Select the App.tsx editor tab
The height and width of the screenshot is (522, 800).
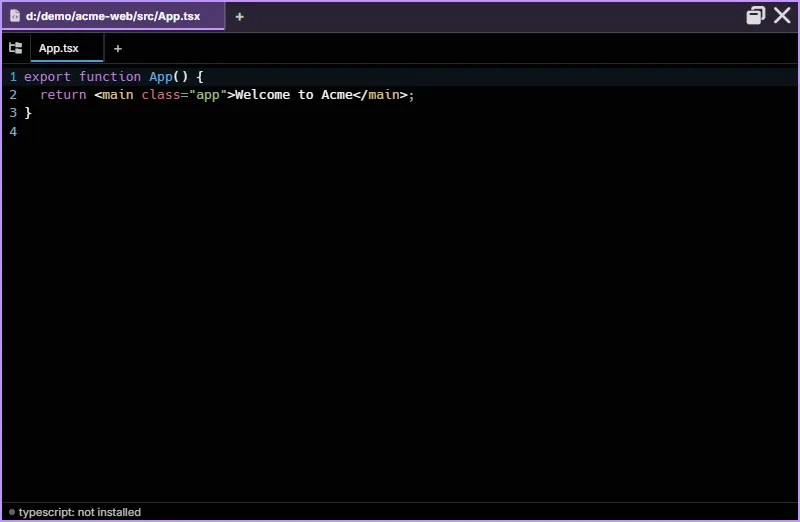tap(67, 48)
